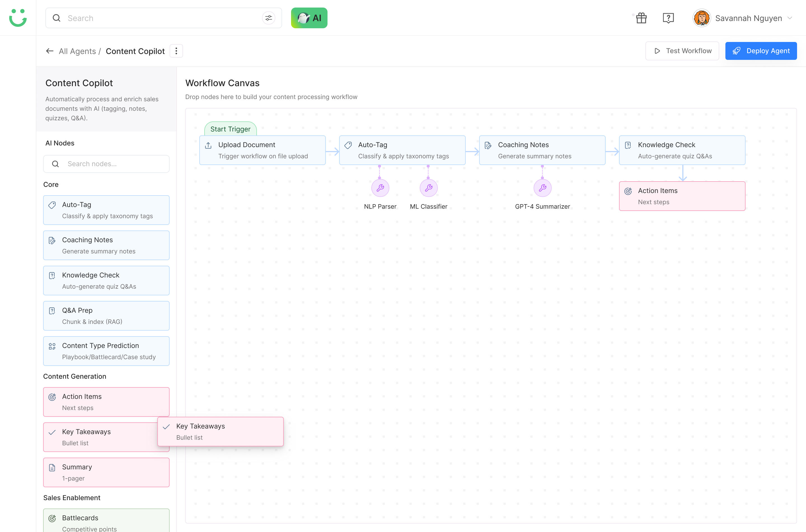Click Action Items target icon on canvas
The width and height of the screenshot is (806, 532).
tap(628, 191)
